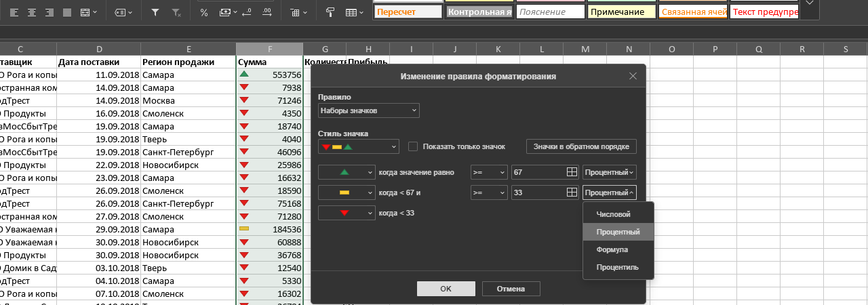Viewport: 868px width, 305px height.
Task: Click 'Значки в обратном порядке' button
Action: (x=580, y=146)
